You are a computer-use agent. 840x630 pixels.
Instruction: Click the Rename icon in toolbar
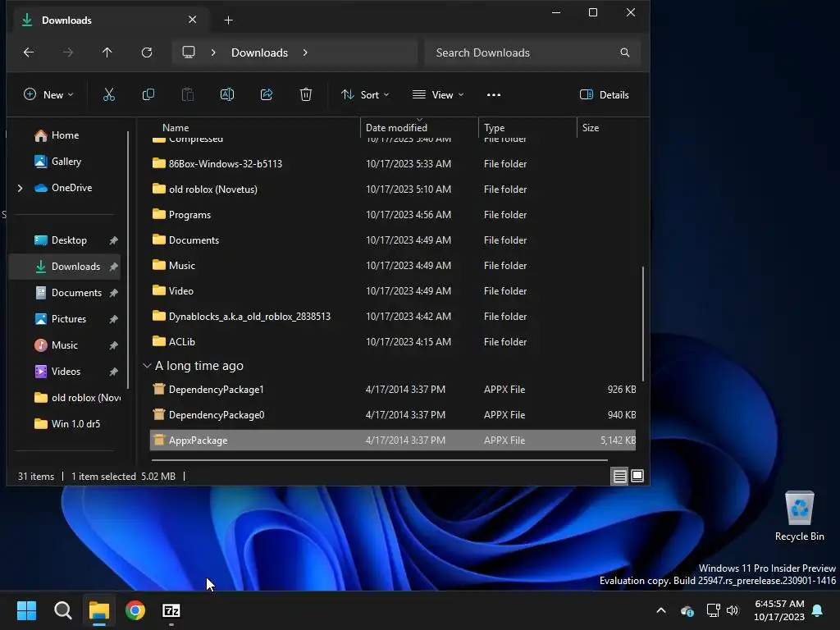pos(227,95)
